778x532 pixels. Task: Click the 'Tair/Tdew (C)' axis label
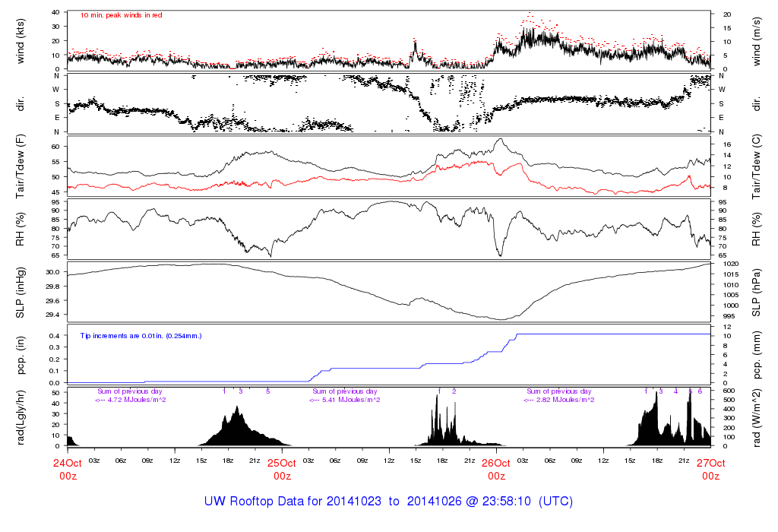click(x=756, y=166)
